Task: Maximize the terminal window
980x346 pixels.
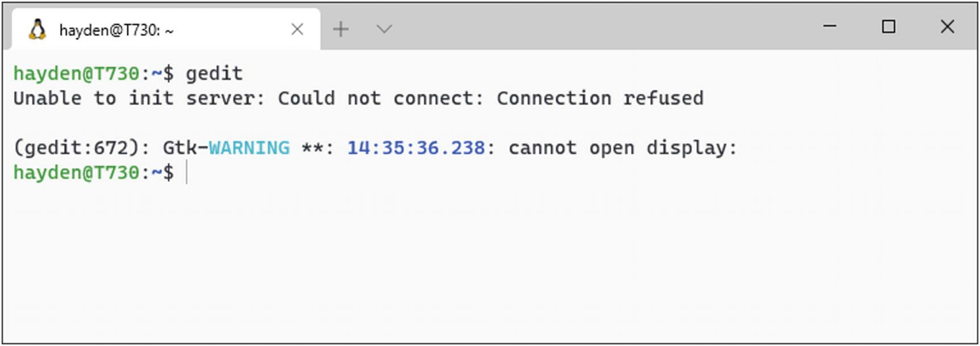Action: click(x=889, y=26)
